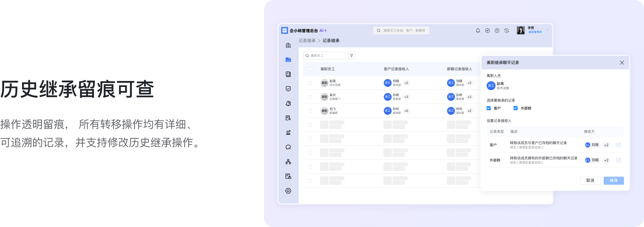Uncheck the 客户 record checkbox
Image resolution: width=644 pixels, height=227 pixels.
pyautogui.click(x=489, y=108)
